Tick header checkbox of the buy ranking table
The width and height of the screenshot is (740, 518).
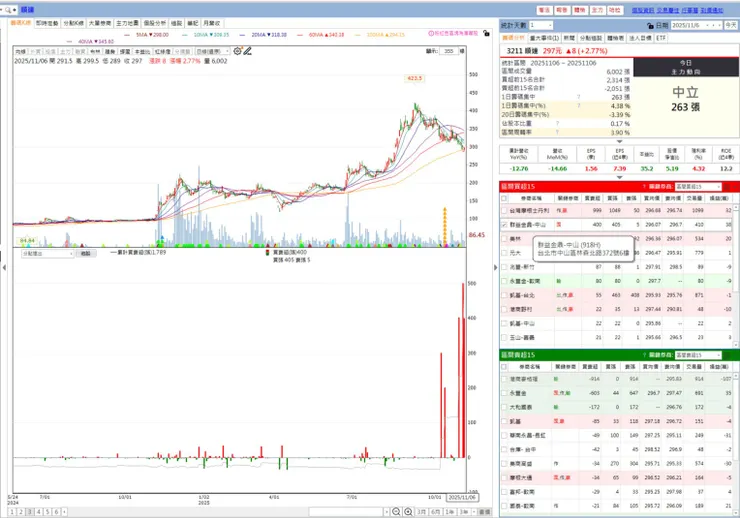[504, 199]
